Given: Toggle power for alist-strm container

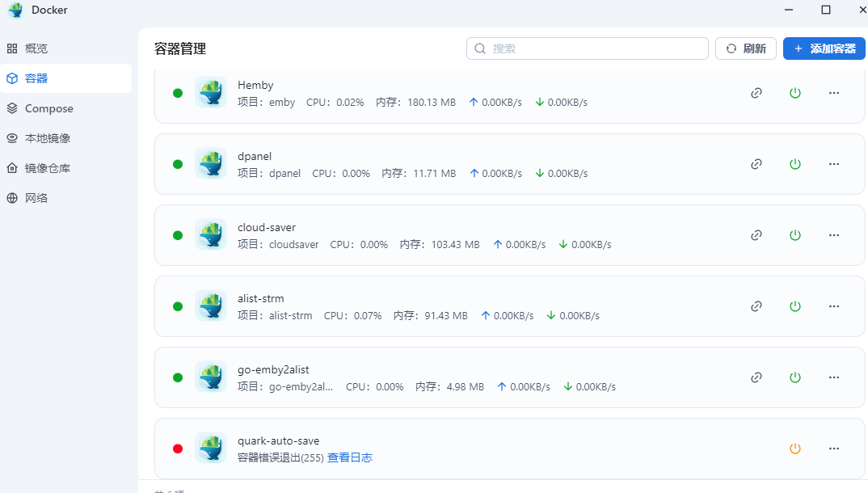Looking at the screenshot, I should click(795, 306).
